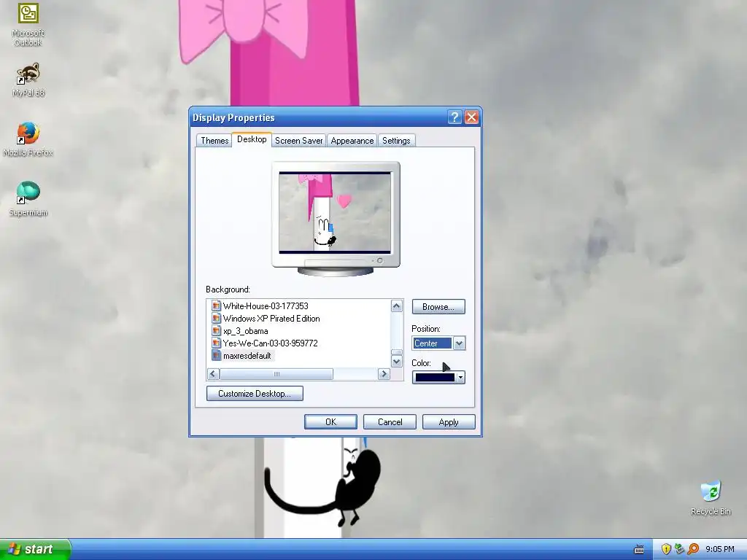Select the MyPal 68 raccoon desktop icon
The image size is (747, 560).
click(x=28, y=79)
